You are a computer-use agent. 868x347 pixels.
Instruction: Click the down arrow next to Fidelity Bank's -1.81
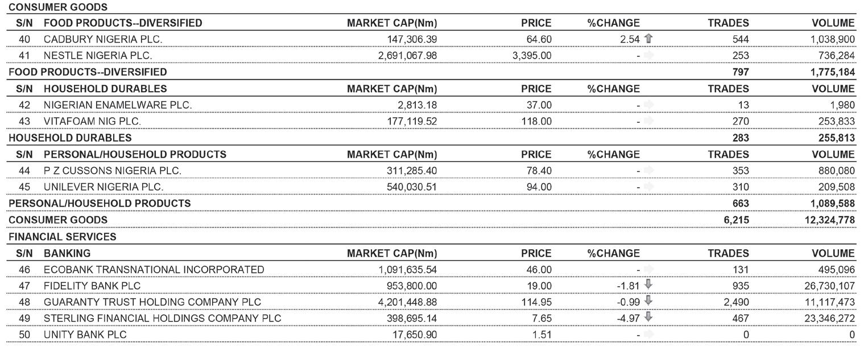tap(648, 285)
